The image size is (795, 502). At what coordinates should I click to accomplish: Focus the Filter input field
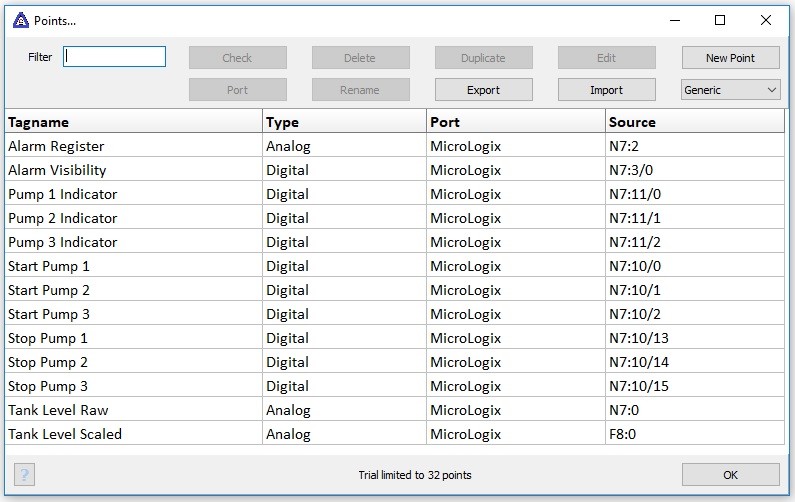(x=115, y=57)
